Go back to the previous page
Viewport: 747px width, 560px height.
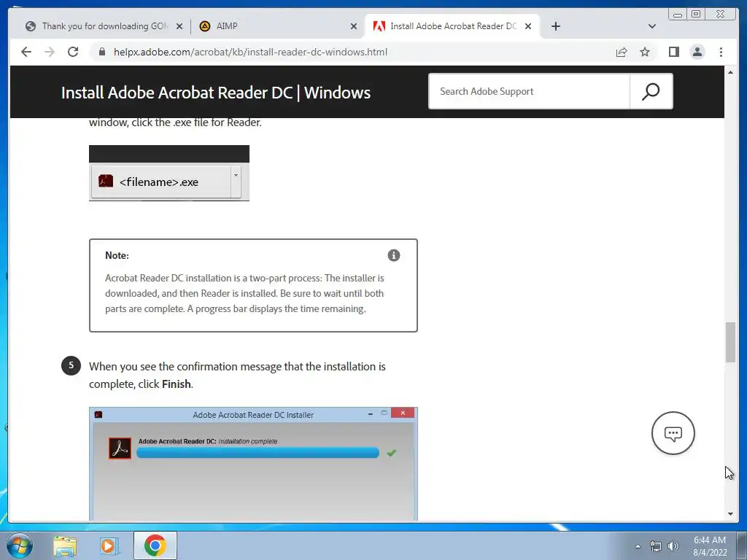click(26, 52)
